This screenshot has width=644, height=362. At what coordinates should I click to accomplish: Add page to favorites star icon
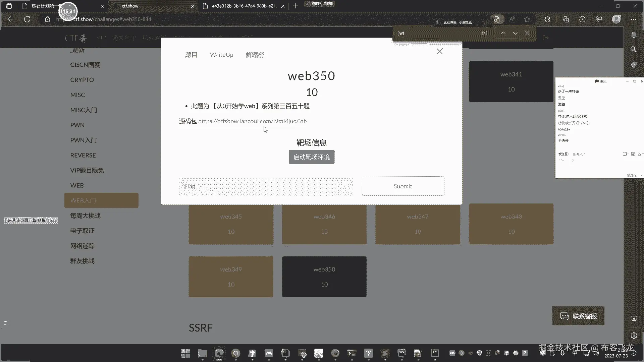[527, 19]
